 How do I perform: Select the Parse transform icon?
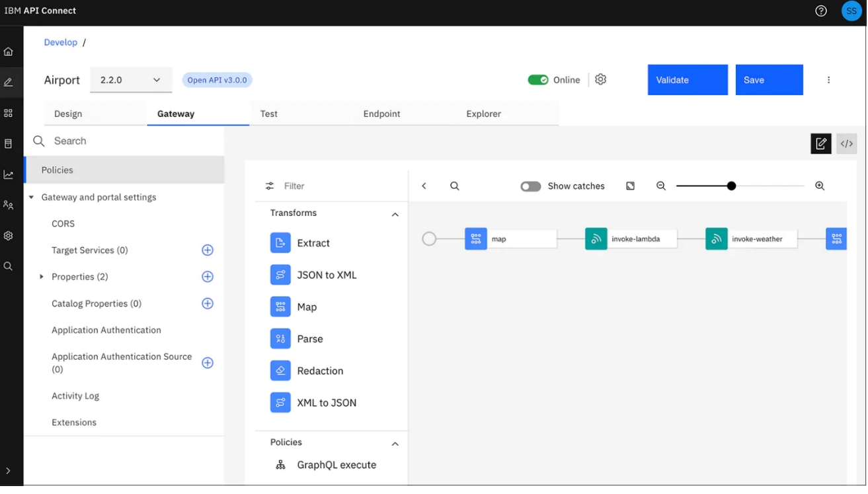[280, 339]
